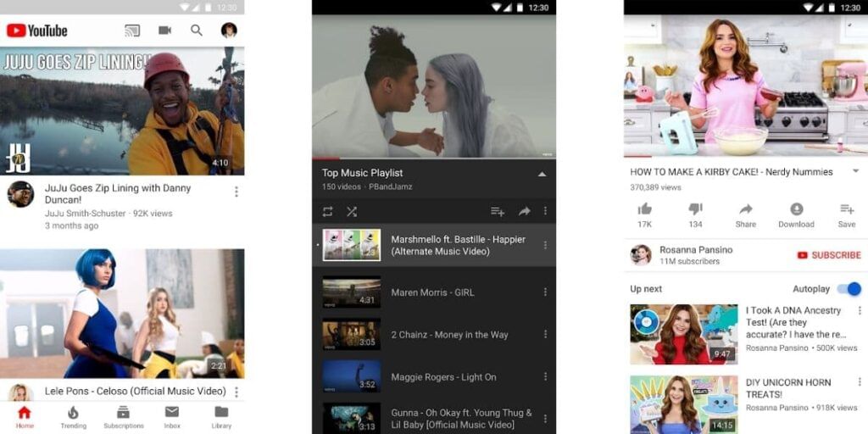Viewport: 868px width, 434px height.
Task: Open options menu for JuJu Goes Zip Lining video
Action: [236, 192]
